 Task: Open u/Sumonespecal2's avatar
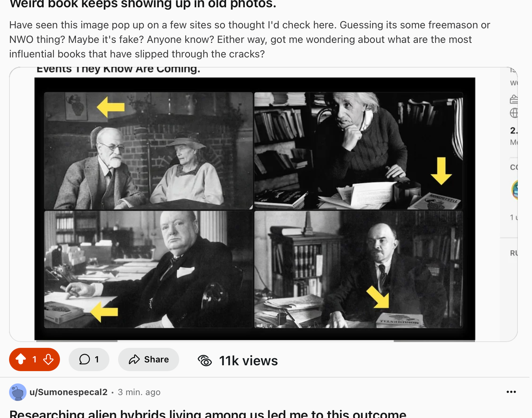pyautogui.click(x=17, y=392)
